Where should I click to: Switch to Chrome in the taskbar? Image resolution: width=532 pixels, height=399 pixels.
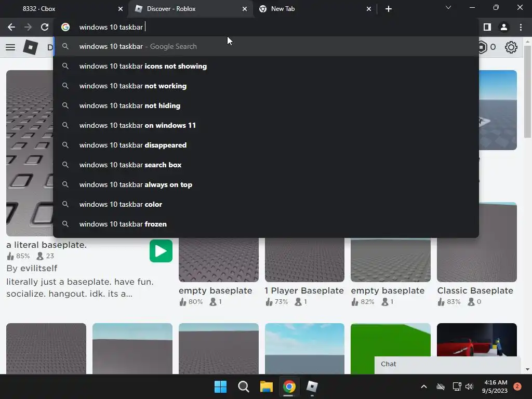pyautogui.click(x=289, y=387)
